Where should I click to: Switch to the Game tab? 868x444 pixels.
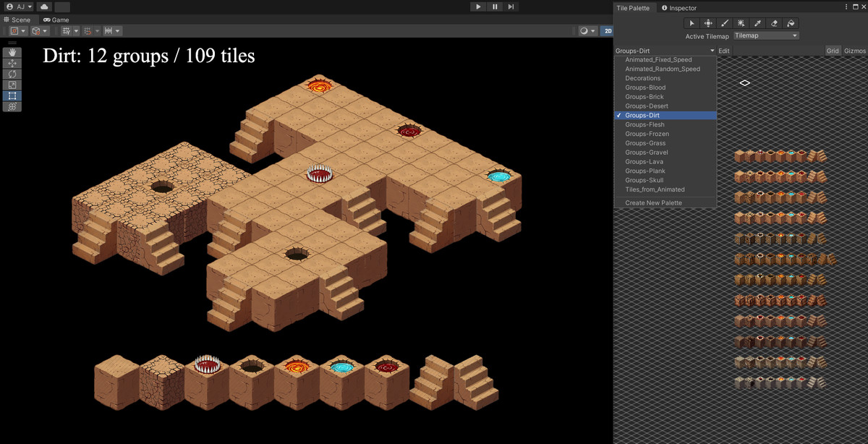56,20
